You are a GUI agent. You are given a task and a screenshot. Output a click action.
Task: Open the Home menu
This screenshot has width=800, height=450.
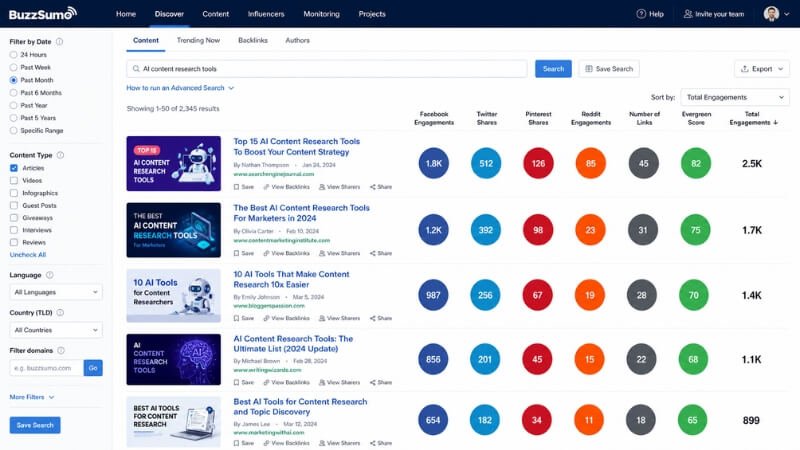pos(126,14)
